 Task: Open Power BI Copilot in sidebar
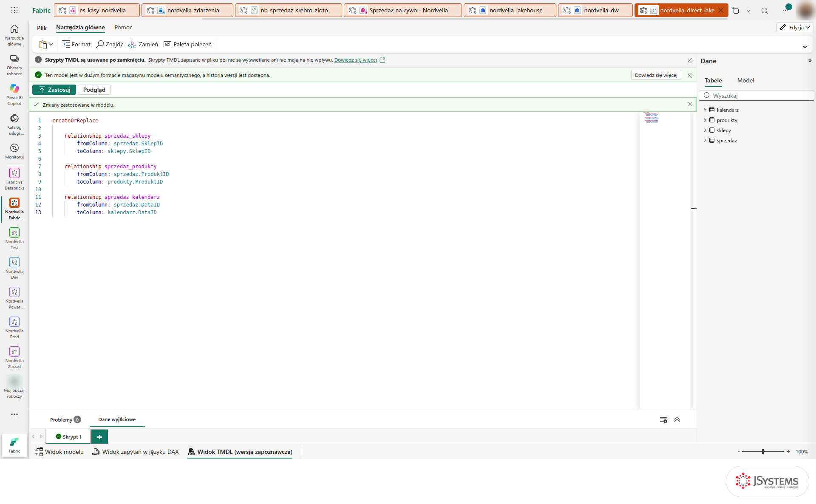(x=14, y=94)
